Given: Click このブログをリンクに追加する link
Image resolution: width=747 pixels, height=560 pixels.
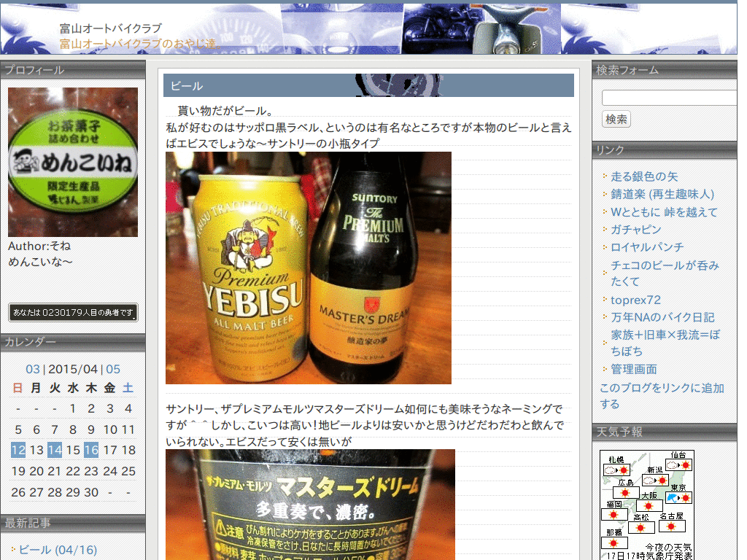Looking at the screenshot, I should tap(662, 396).
